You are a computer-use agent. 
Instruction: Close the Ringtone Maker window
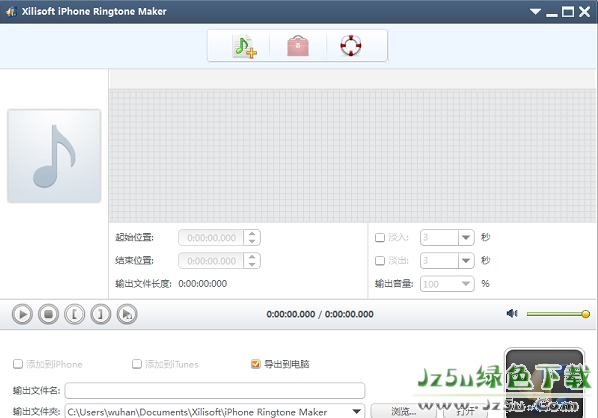[x=584, y=12]
